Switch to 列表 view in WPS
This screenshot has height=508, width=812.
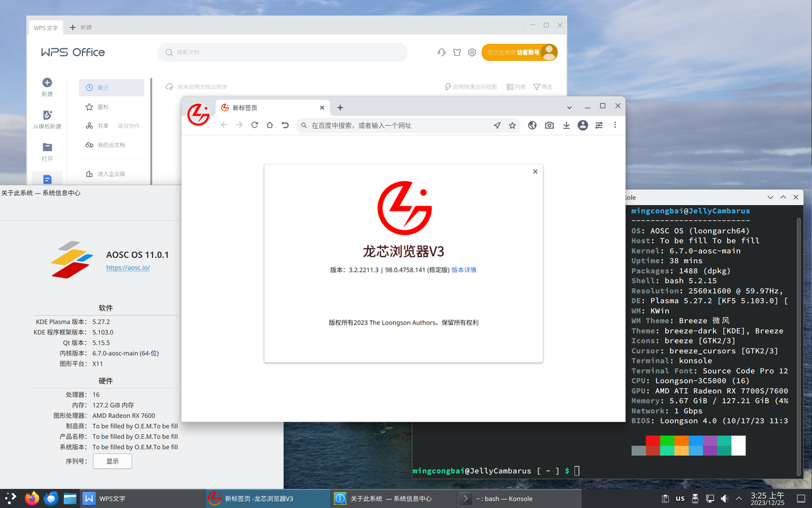click(516, 86)
